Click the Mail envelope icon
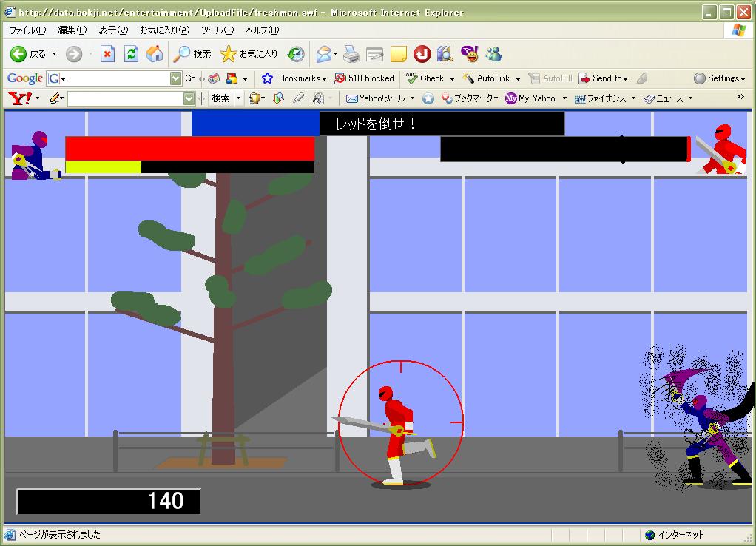756x546 pixels. (x=324, y=54)
